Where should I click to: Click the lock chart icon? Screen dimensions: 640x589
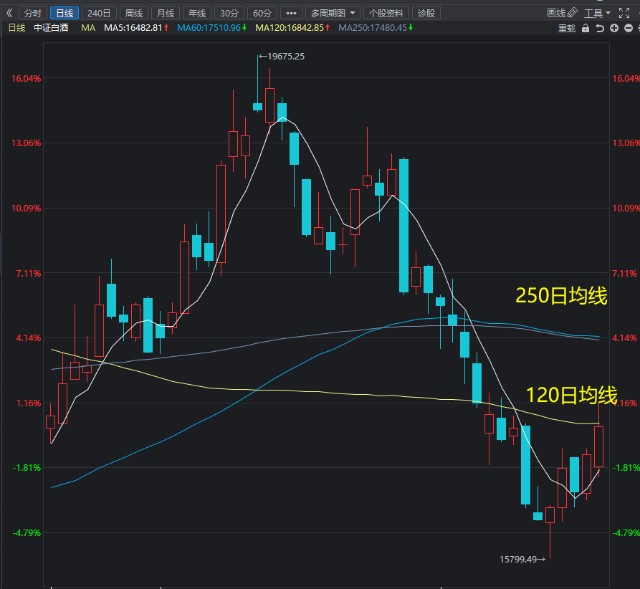click(x=584, y=28)
